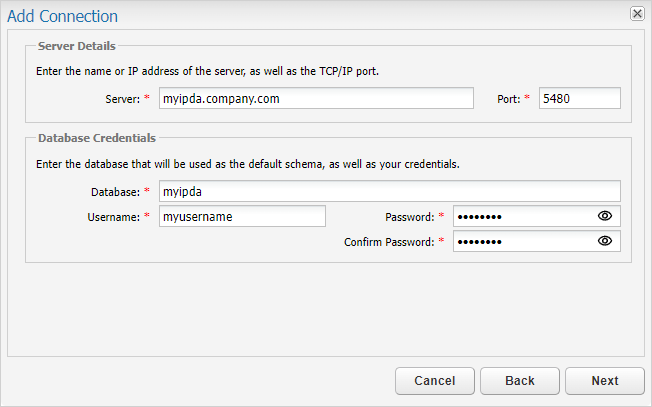Viewport: 652px width, 407px height.
Task: Click into the Port number field
Action: pos(579,98)
